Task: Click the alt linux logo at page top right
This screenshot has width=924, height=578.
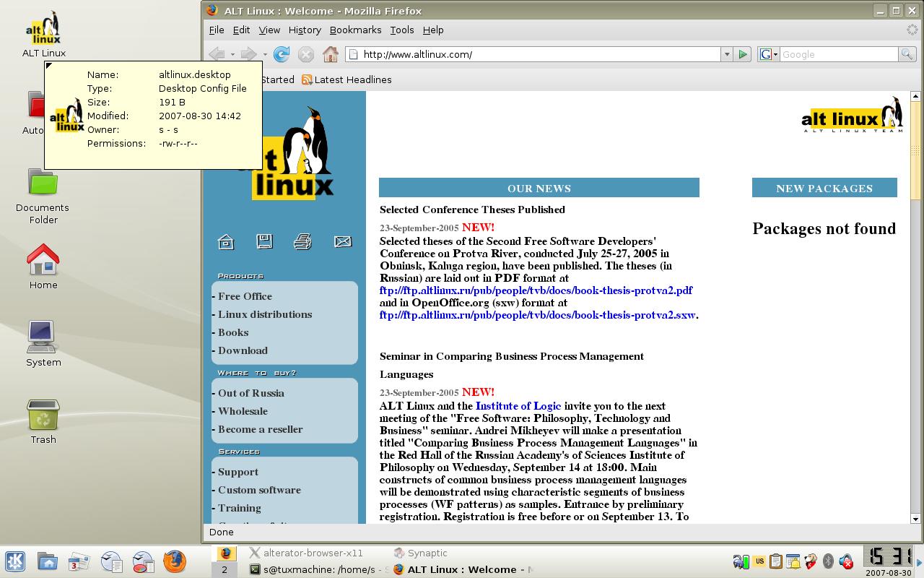Action: point(852,116)
